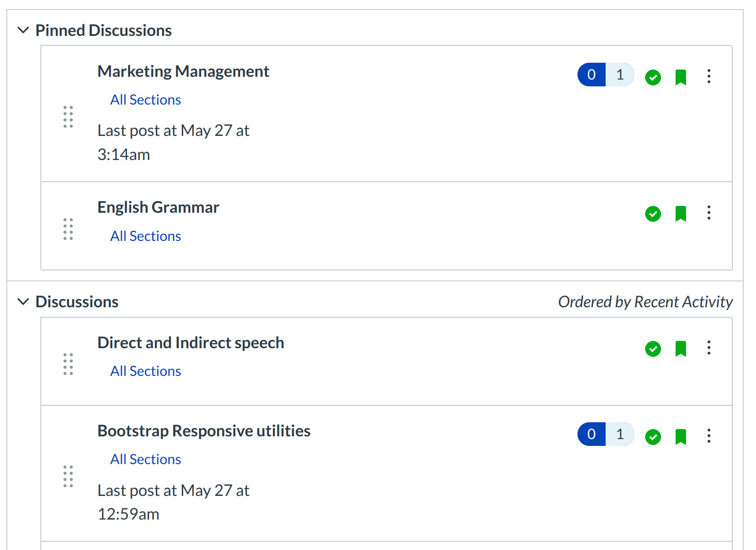
Task: Click bookmark icon for Direct and Indirect speech
Action: [681, 349]
